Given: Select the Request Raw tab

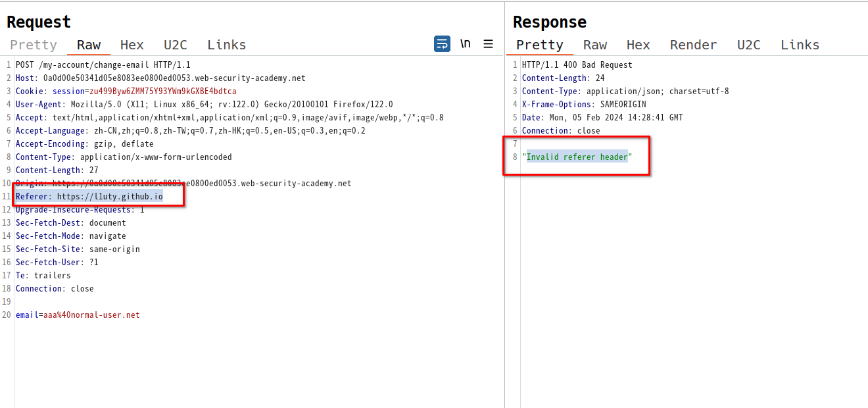Looking at the screenshot, I should pyautogui.click(x=89, y=45).
